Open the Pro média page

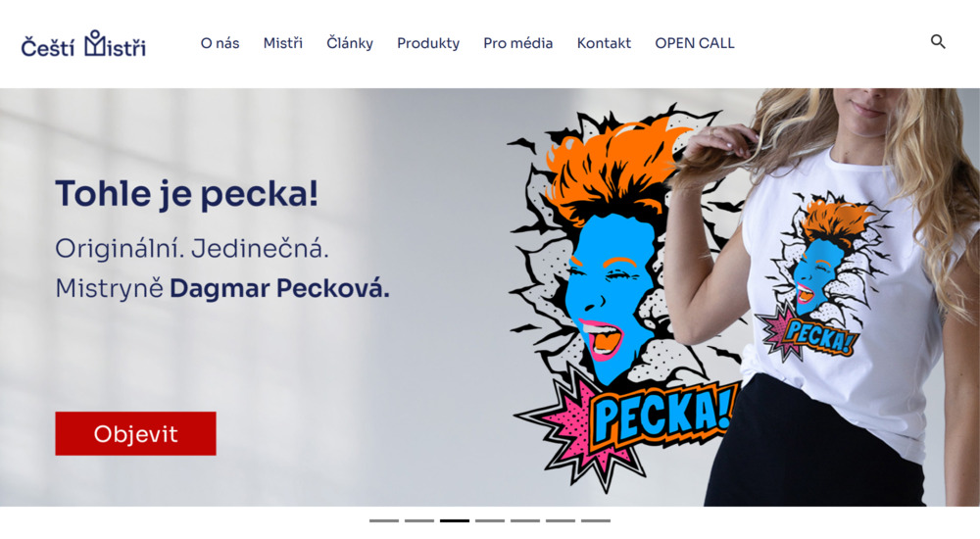pos(518,43)
